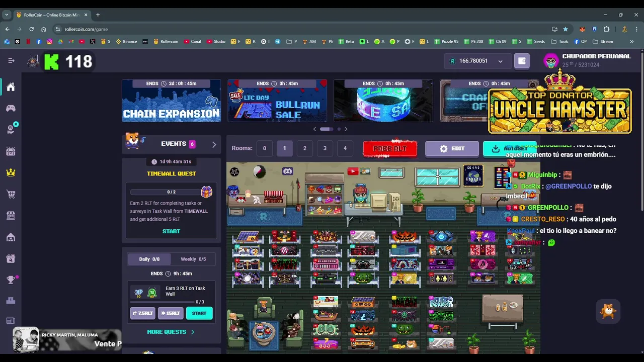Viewport: 644px width, 362px height.
Task: Click the 15RLT skip quest button
Action: click(170, 313)
